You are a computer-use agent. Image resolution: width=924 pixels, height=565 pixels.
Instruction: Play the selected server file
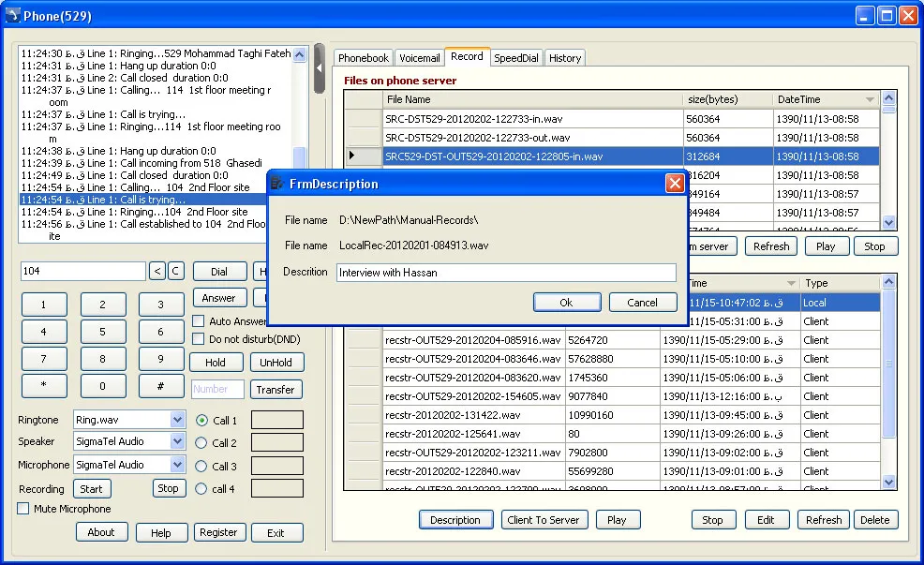tap(827, 246)
